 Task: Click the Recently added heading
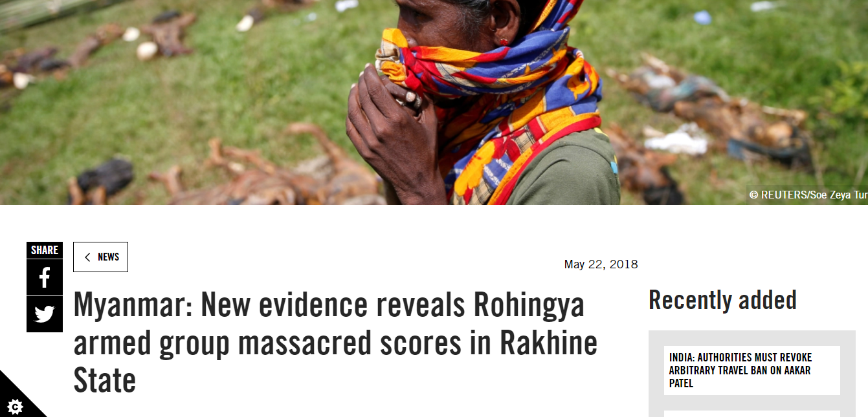point(722,301)
